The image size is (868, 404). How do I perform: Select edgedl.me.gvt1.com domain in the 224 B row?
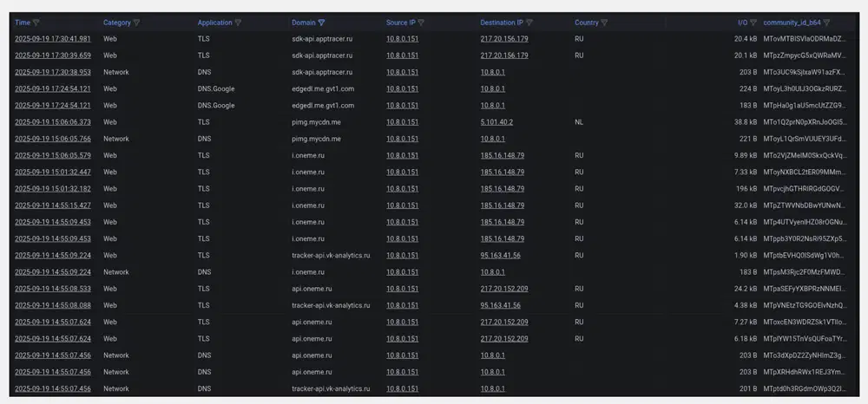[x=323, y=89]
